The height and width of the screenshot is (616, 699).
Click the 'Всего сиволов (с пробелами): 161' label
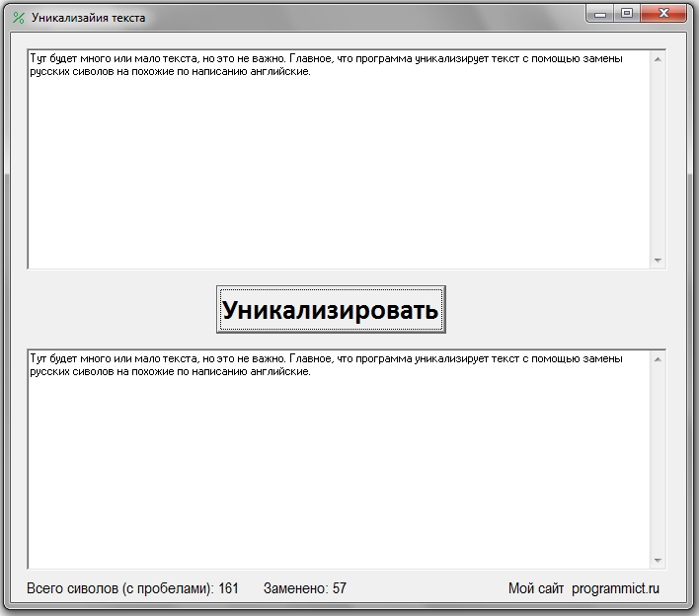[x=132, y=588]
